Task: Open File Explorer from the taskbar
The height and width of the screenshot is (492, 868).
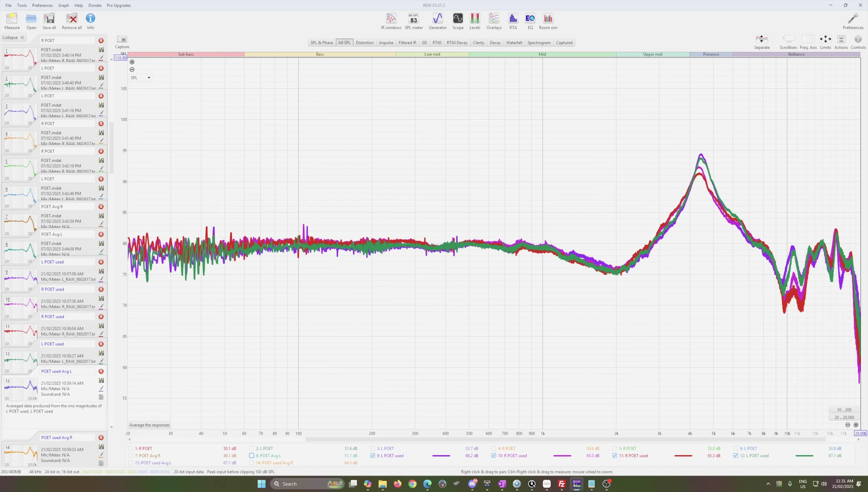Action: [x=382, y=484]
